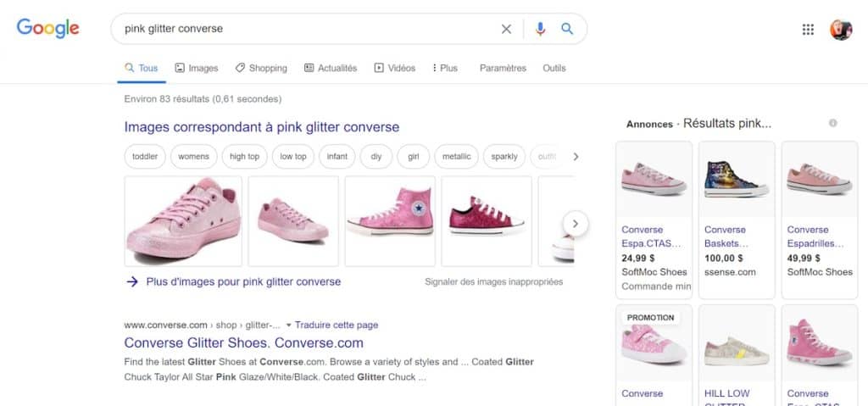Open ad image of multicolor sequin high-top
The image size is (868, 406).
[737, 179]
